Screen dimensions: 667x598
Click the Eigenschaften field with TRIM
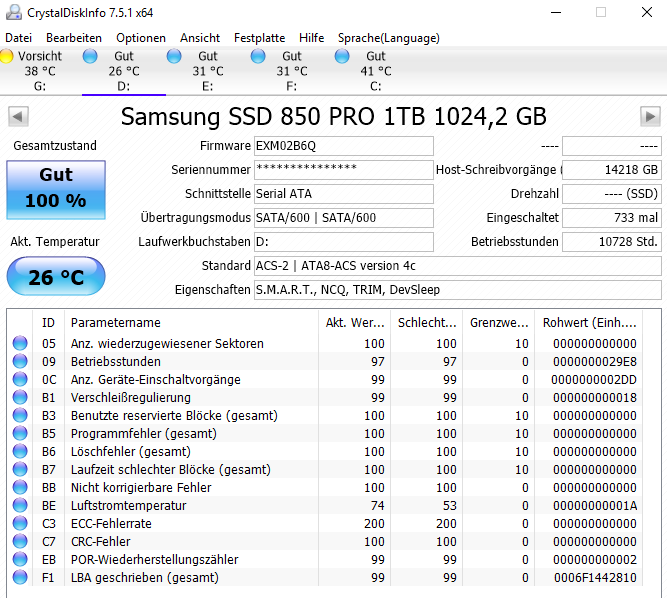[x=458, y=290]
